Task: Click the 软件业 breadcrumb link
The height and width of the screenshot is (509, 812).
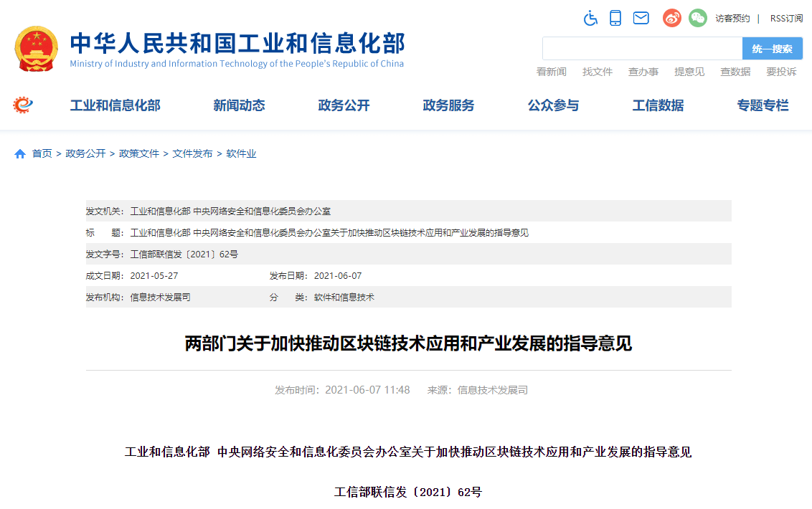Action: (241, 154)
